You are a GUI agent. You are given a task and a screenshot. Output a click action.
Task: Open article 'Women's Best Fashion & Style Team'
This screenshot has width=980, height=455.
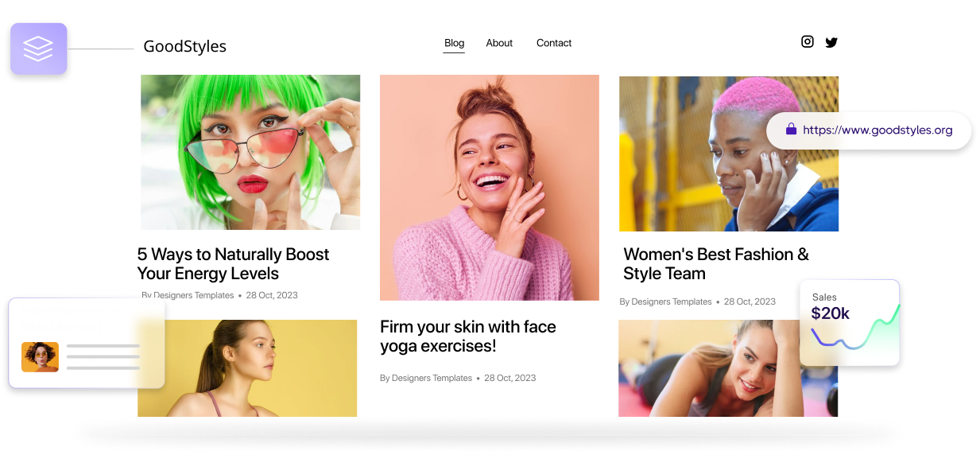[715, 263]
